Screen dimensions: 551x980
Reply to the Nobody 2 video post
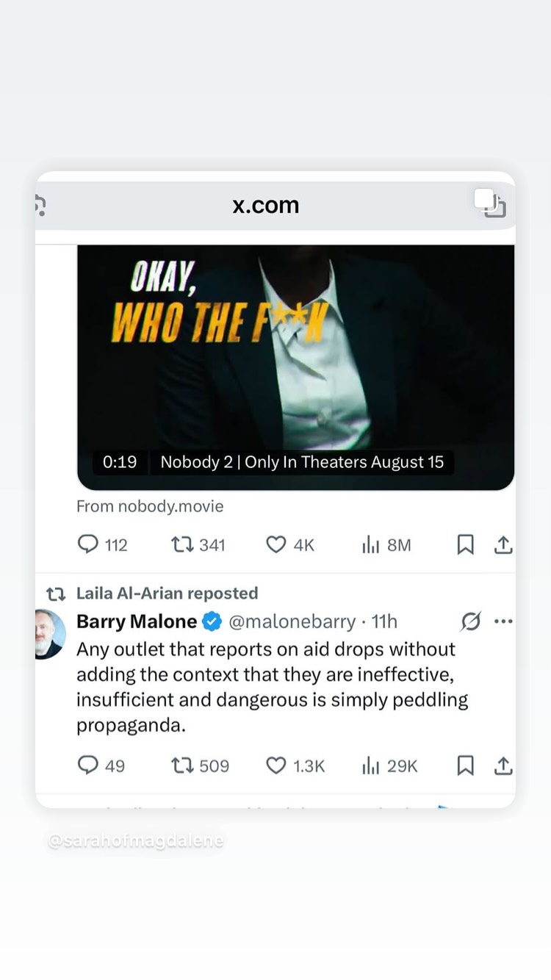[102, 544]
